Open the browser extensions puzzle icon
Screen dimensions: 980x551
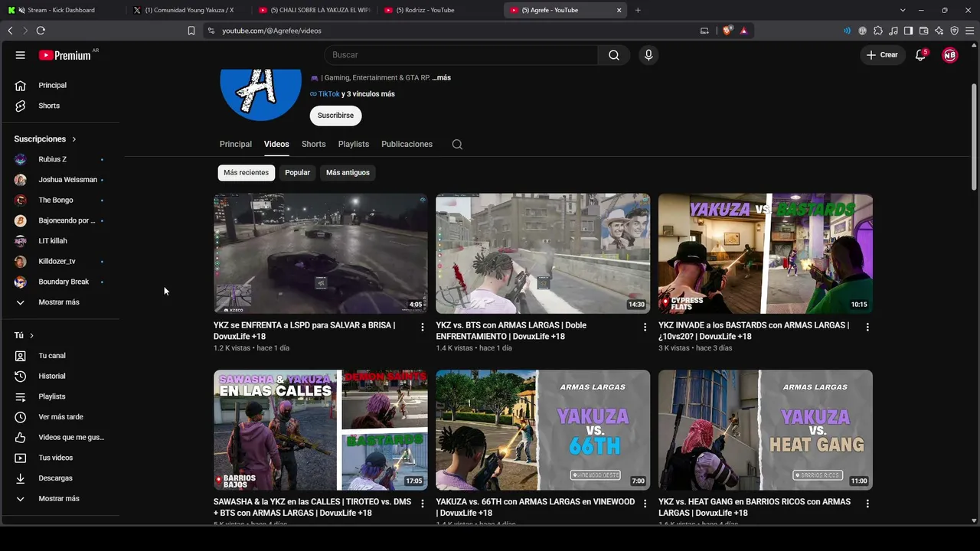(x=878, y=31)
